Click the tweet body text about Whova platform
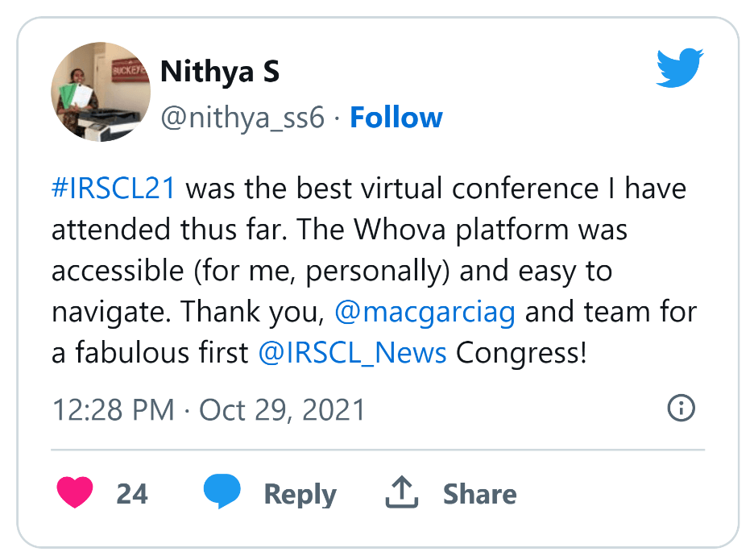This screenshot has height=560, width=754. [374, 271]
